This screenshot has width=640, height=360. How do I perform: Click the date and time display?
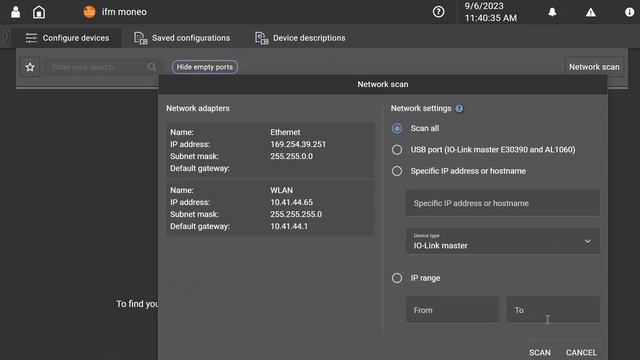pos(491,12)
